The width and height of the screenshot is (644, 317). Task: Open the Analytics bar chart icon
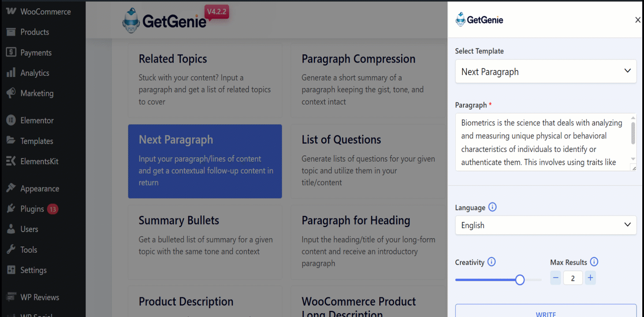tap(11, 73)
